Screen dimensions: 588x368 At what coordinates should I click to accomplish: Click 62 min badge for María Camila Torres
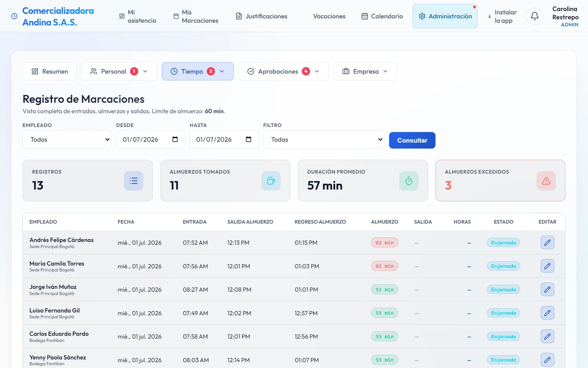point(384,266)
